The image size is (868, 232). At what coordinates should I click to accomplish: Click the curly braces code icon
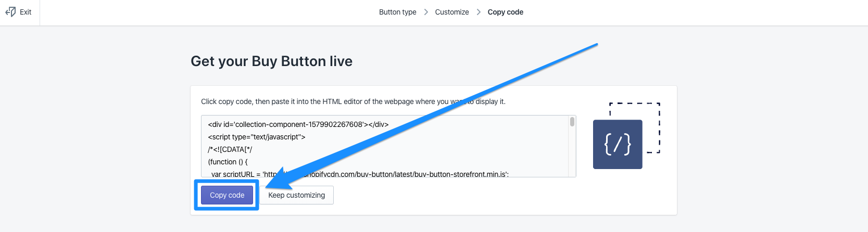click(618, 144)
